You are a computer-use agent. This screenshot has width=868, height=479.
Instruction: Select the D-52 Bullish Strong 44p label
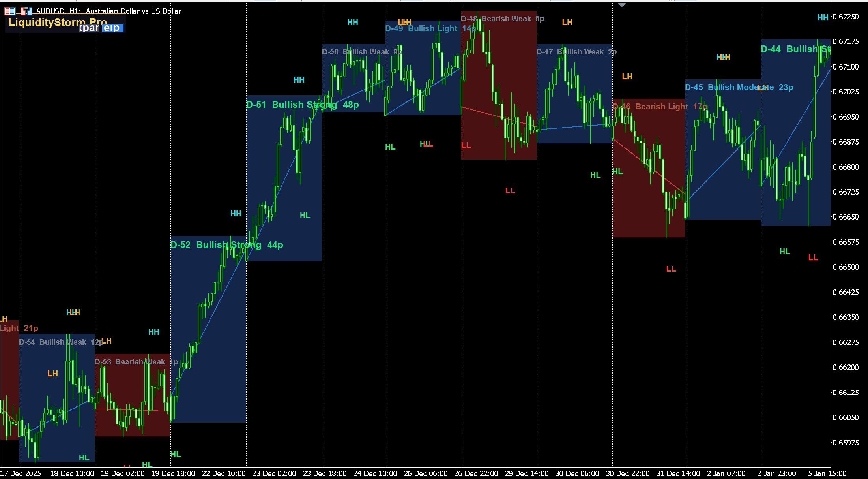click(226, 245)
